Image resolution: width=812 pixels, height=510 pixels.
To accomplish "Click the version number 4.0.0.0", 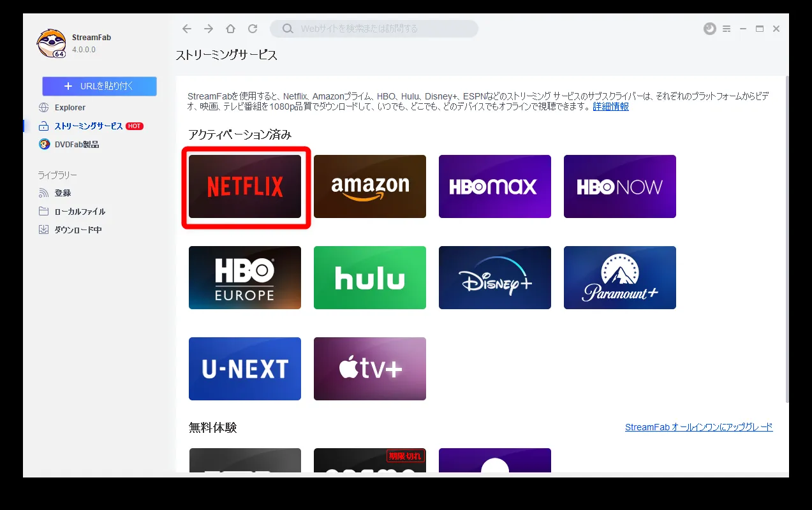I will click(84, 50).
